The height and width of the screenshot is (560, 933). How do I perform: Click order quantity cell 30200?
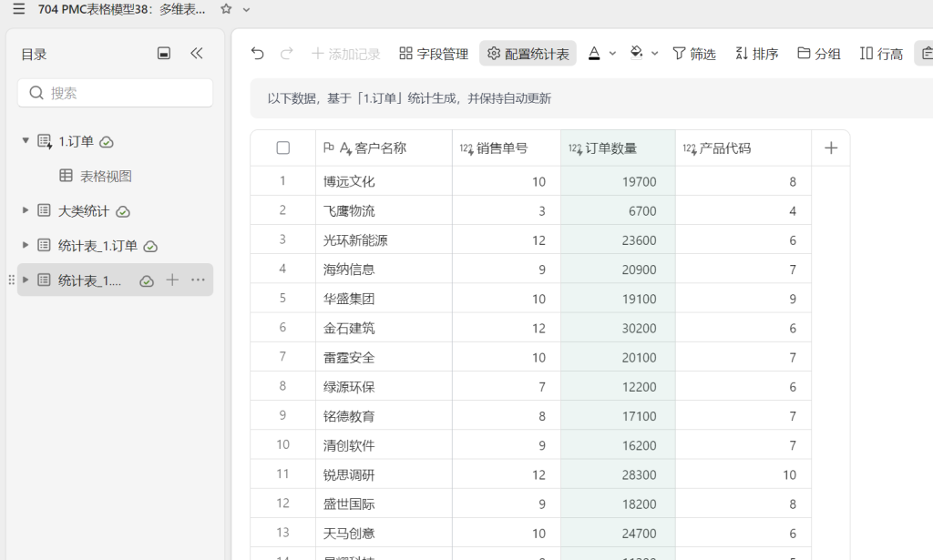[x=618, y=328]
